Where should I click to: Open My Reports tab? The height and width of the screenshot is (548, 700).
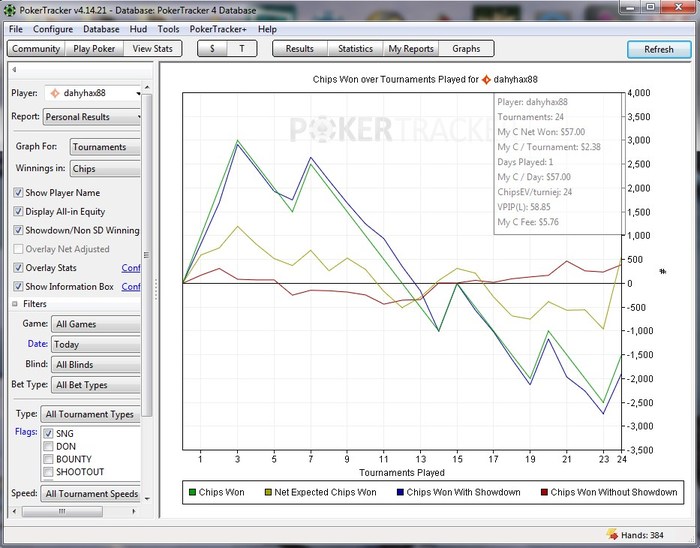click(x=411, y=49)
